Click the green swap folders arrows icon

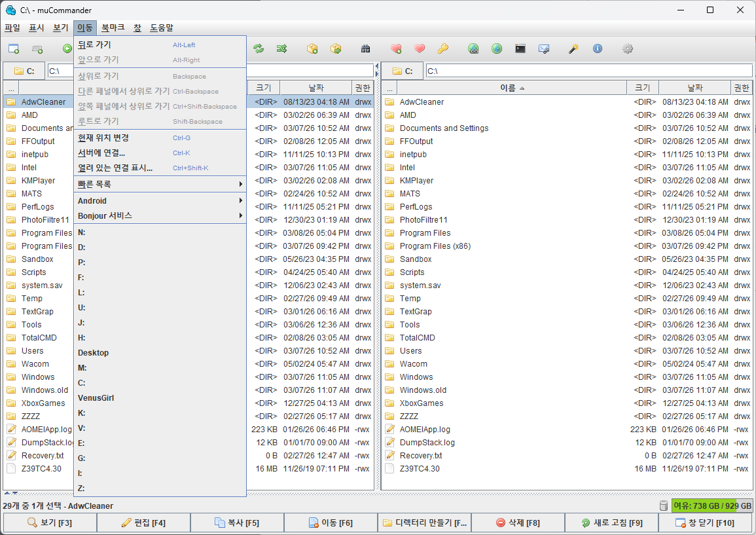(259, 48)
